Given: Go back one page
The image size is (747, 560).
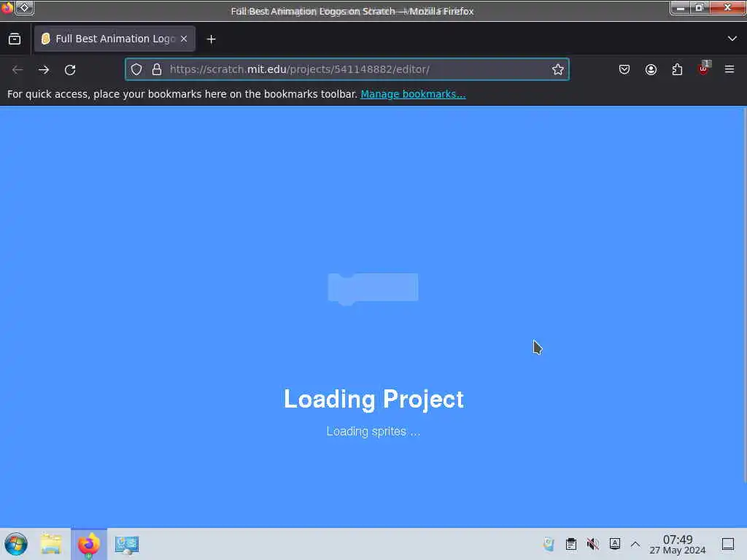Looking at the screenshot, I should point(18,69).
